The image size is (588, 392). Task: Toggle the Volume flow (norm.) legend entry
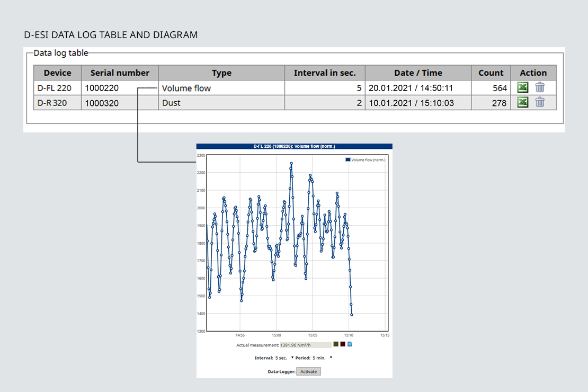[x=366, y=159]
